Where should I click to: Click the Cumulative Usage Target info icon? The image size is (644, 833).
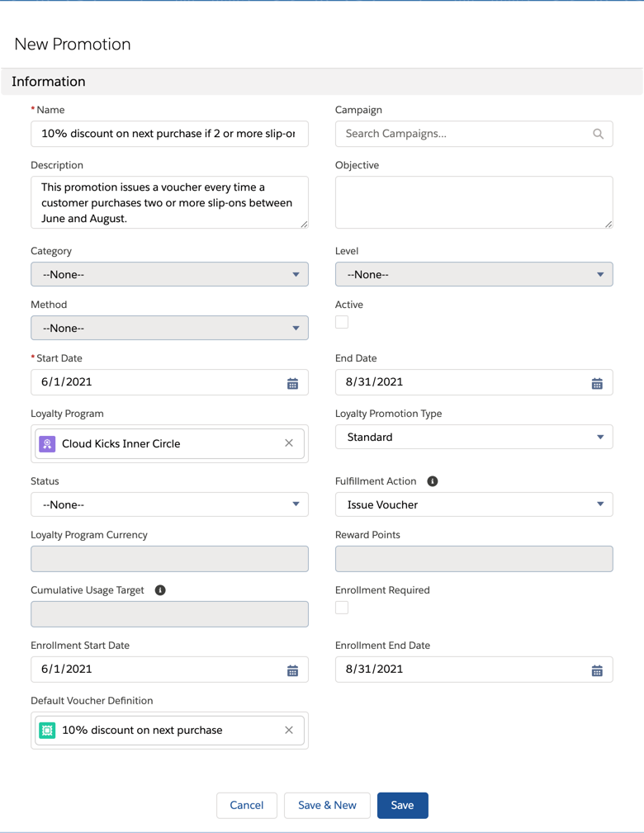(x=160, y=590)
